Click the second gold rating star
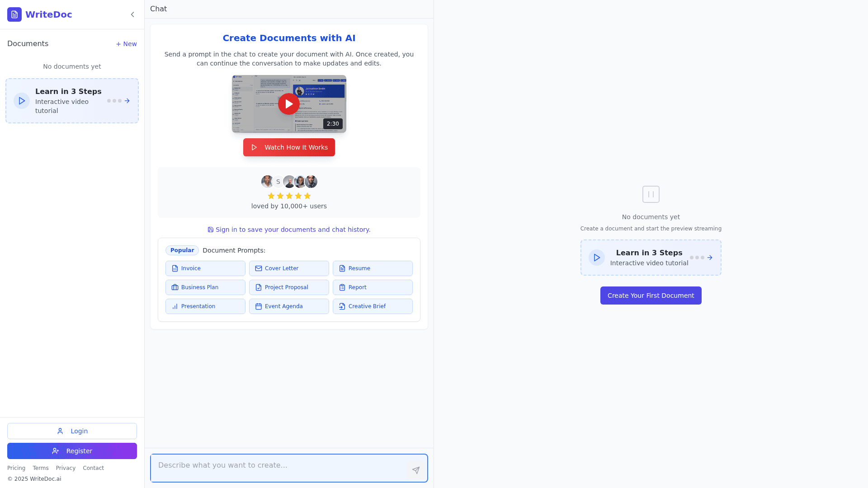 (280, 196)
